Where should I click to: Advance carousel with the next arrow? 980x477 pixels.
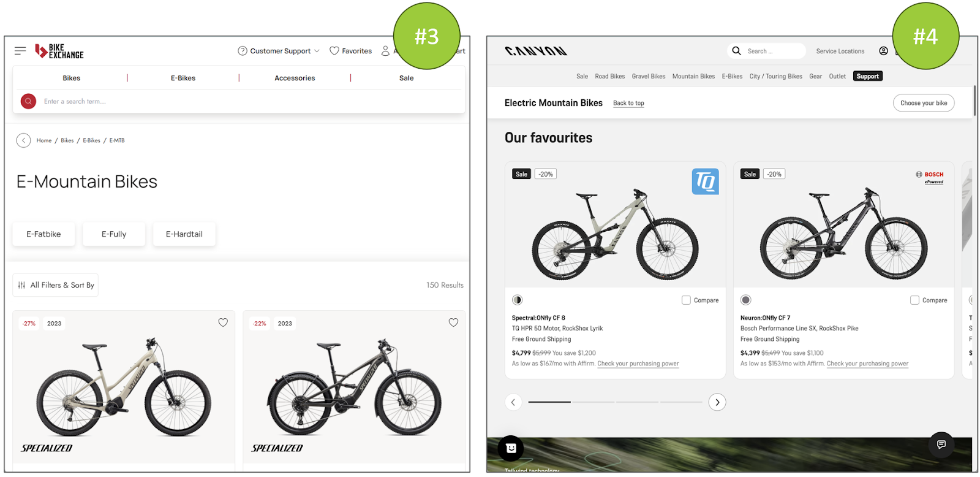[717, 402]
